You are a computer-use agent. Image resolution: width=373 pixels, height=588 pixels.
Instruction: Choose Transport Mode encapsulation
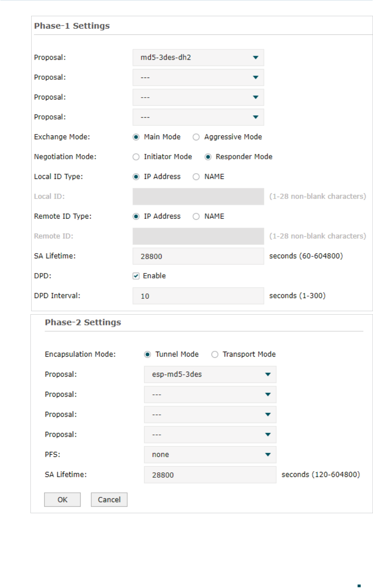point(215,355)
